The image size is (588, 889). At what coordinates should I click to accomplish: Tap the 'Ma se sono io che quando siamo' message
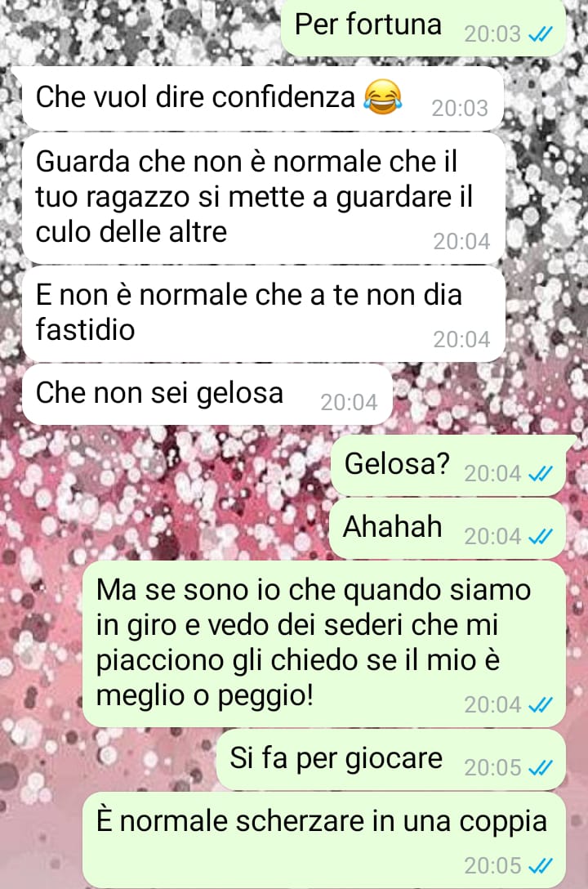324,645
